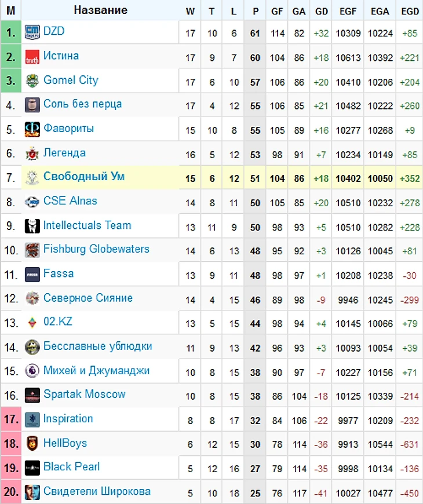This screenshot has height=504, width=423.
Task: Click the GD column header
Action: [x=321, y=11]
